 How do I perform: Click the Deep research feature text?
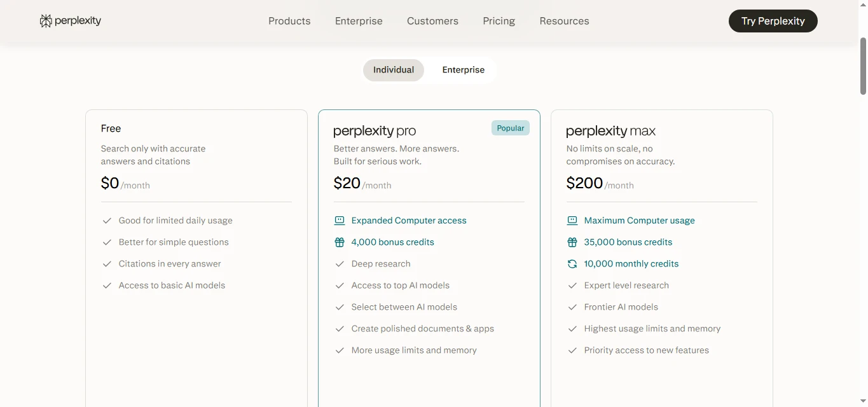(x=381, y=264)
